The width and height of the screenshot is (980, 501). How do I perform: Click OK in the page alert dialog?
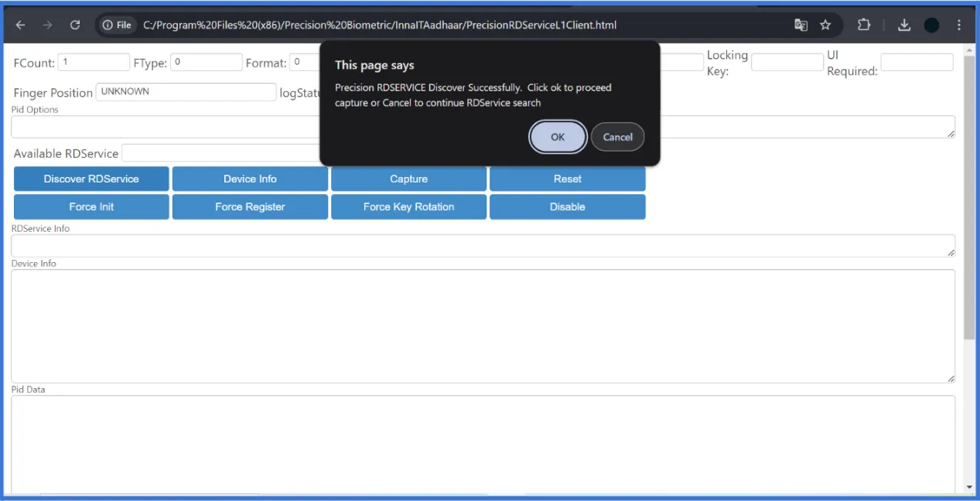click(558, 137)
